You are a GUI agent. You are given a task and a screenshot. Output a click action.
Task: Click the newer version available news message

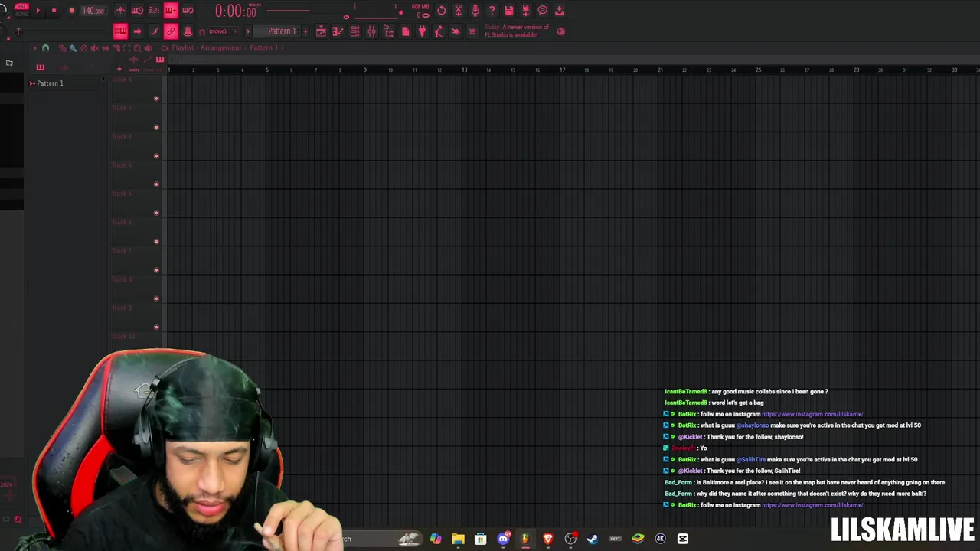point(517,31)
